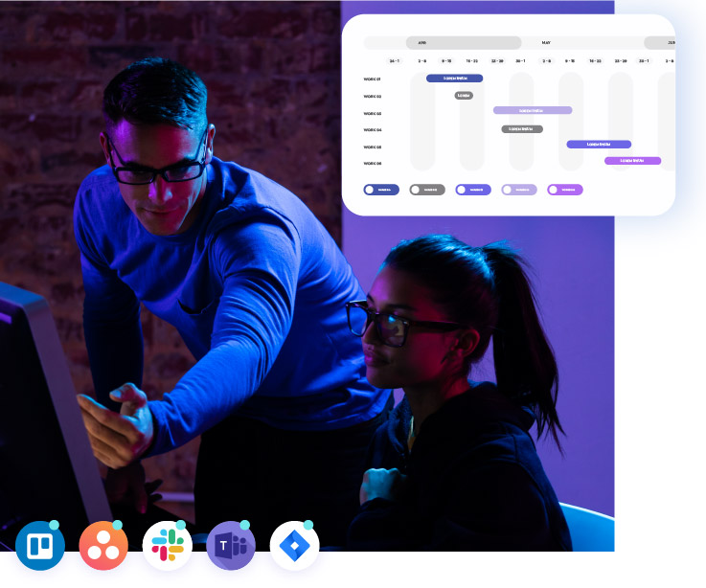This screenshot has width=706, height=588.
Task: Click the WORK 06 row label
Action: click(373, 164)
